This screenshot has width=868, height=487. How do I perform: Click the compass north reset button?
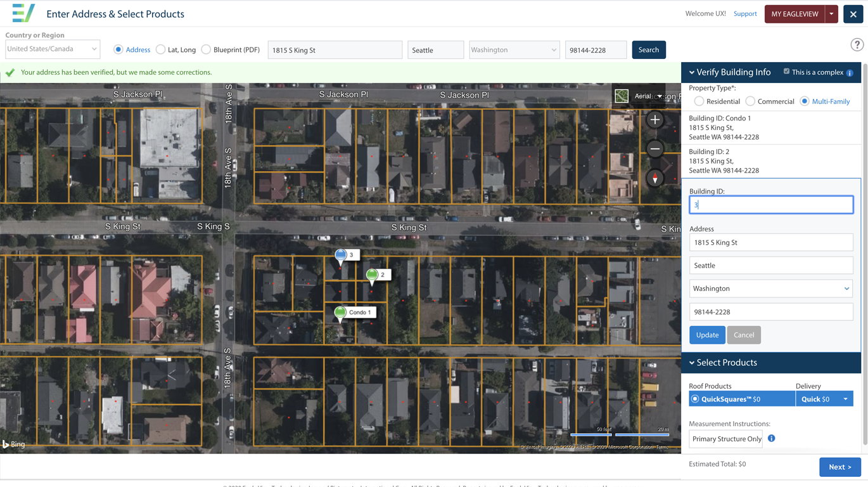[655, 178]
